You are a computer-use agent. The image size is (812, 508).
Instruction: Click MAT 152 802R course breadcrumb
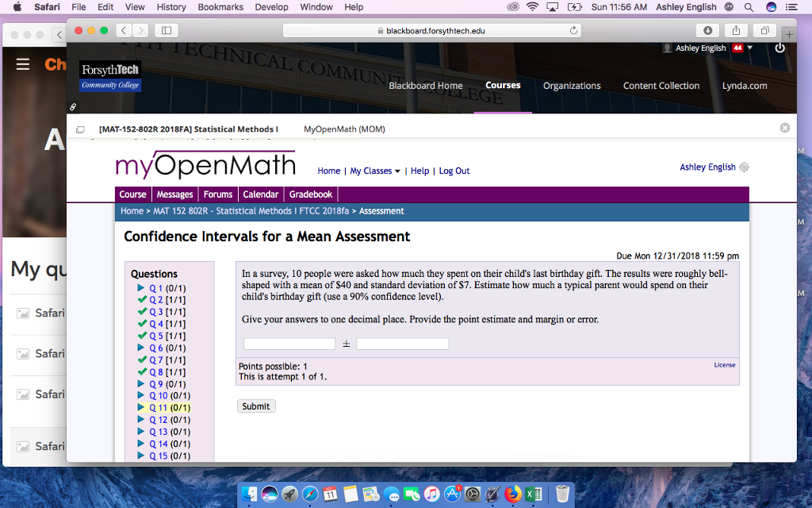pyautogui.click(x=251, y=211)
